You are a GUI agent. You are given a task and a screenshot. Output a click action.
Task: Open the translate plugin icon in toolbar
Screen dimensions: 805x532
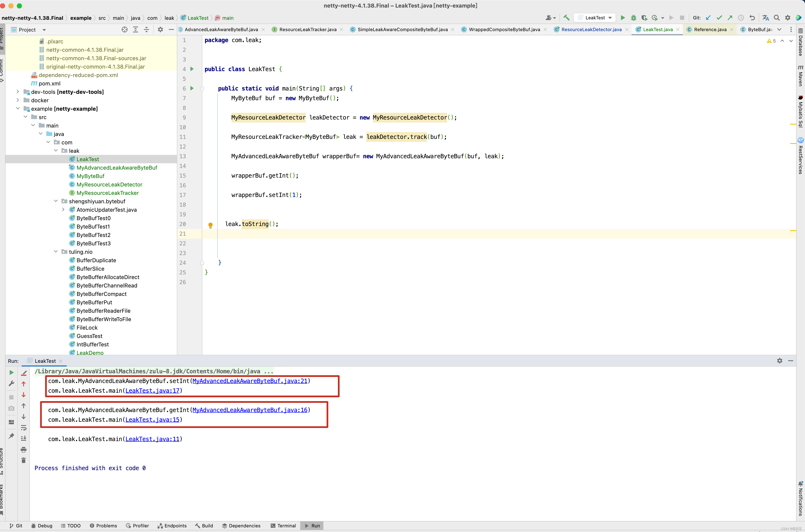click(x=766, y=18)
